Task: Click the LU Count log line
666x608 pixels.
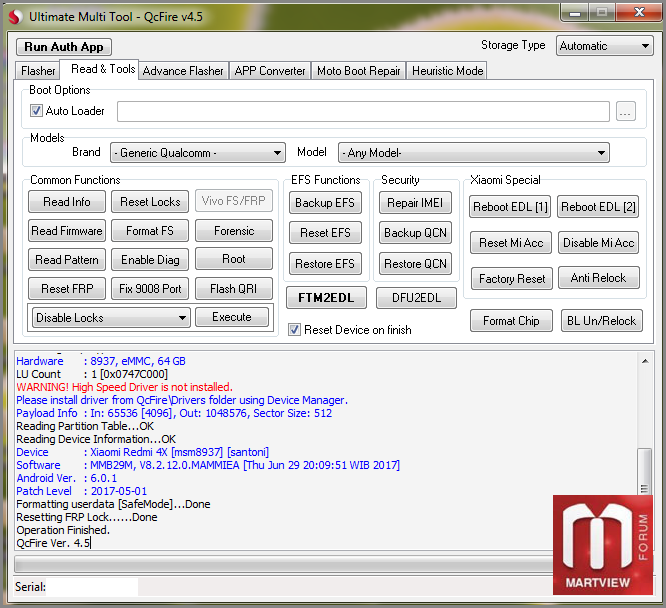Action: (x=92, y=374)
